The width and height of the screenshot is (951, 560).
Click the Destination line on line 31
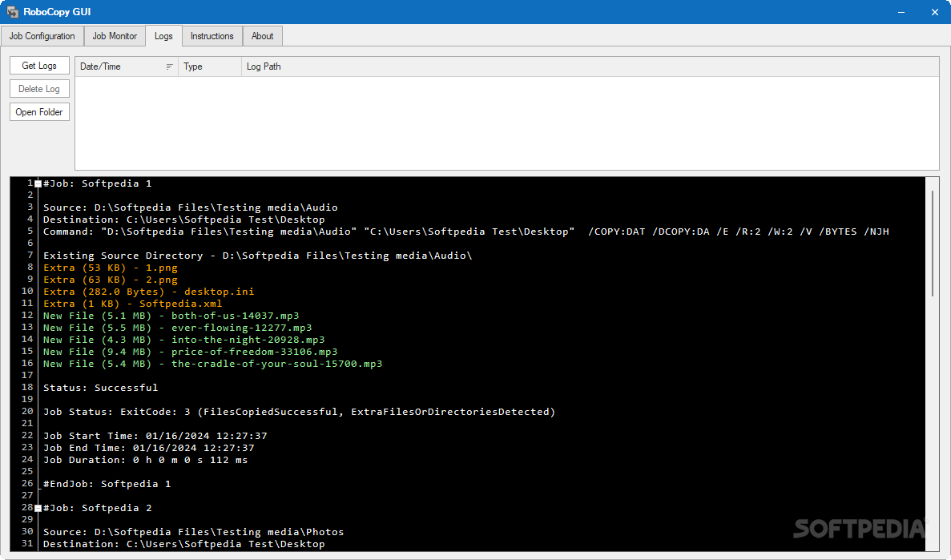tap(183, 544)
